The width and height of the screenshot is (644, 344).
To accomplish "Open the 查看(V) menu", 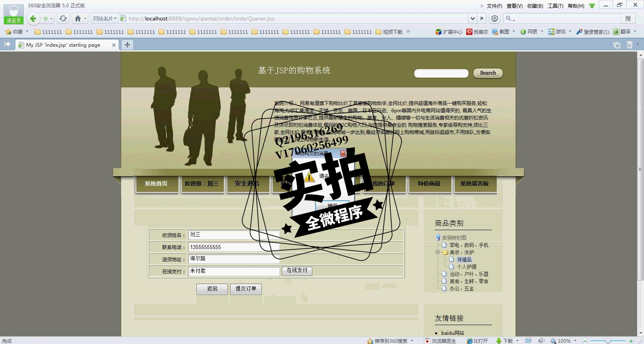I will [x=514, y=6].
